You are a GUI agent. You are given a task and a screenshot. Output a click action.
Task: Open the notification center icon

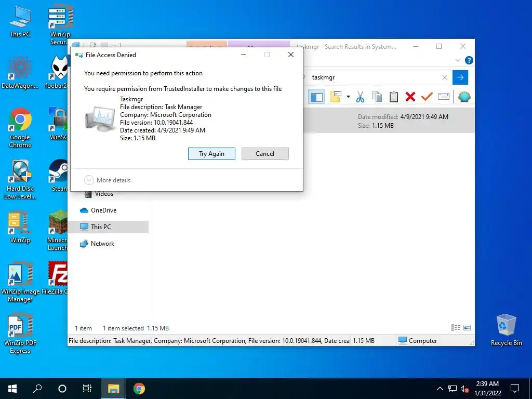515,389
